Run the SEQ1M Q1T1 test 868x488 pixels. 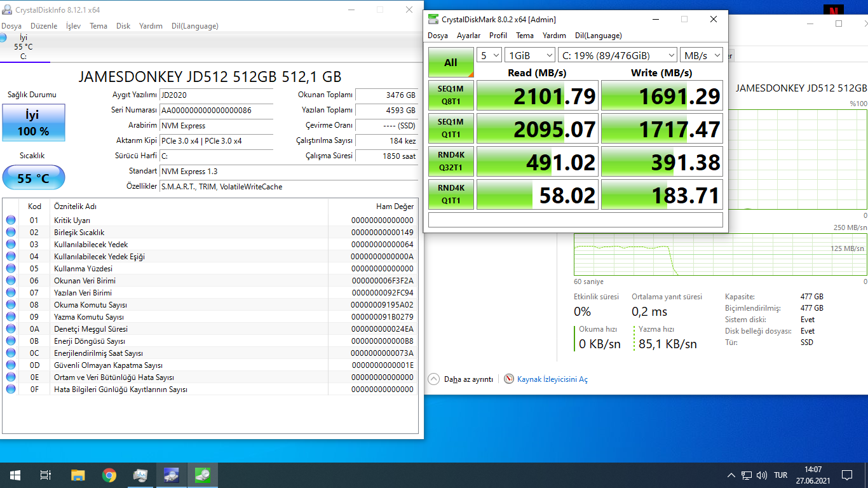451,128
